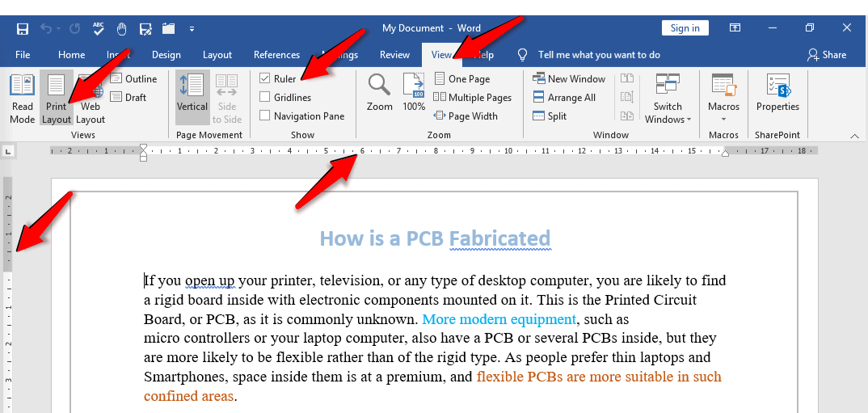The width and height of the screenshot is (868, 413).
Task: Click the first line indent marker on ruler
Action: pos(144,149)
